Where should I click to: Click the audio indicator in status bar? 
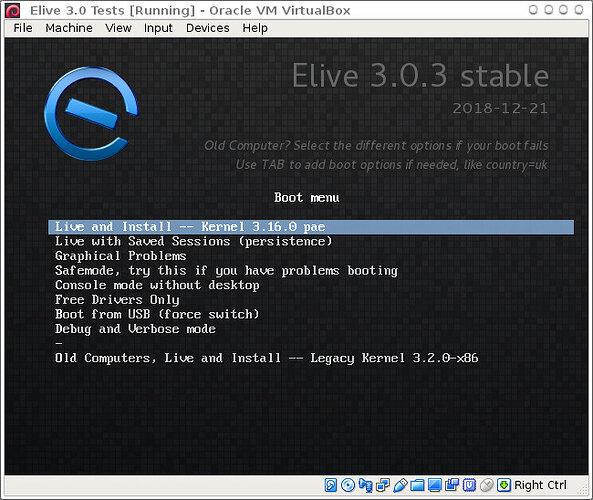pos(366,485)
